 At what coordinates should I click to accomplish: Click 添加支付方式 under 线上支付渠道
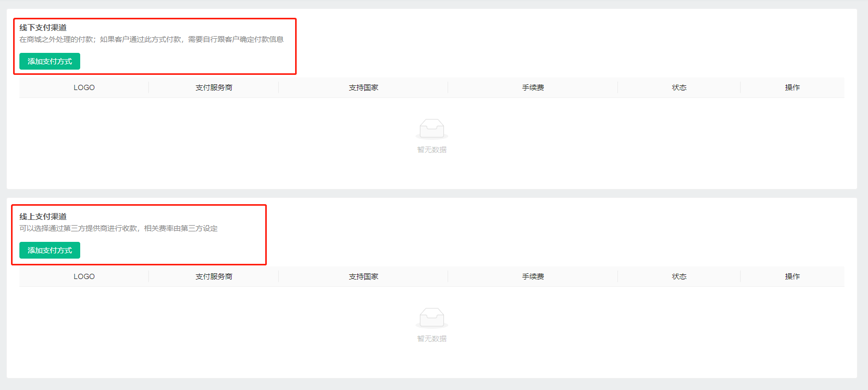pyautogui.click(x=50, y=250)
